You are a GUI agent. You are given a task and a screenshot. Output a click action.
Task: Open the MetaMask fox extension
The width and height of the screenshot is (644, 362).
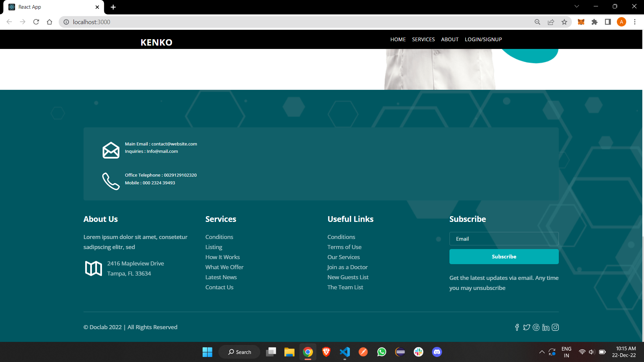click(581, 22)
